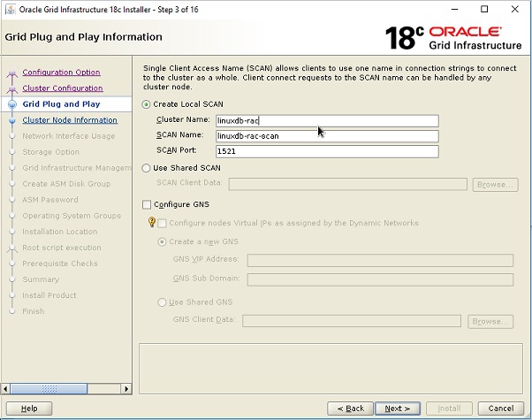
Task: Select Create a new GNS option
Action: (163, 242)
